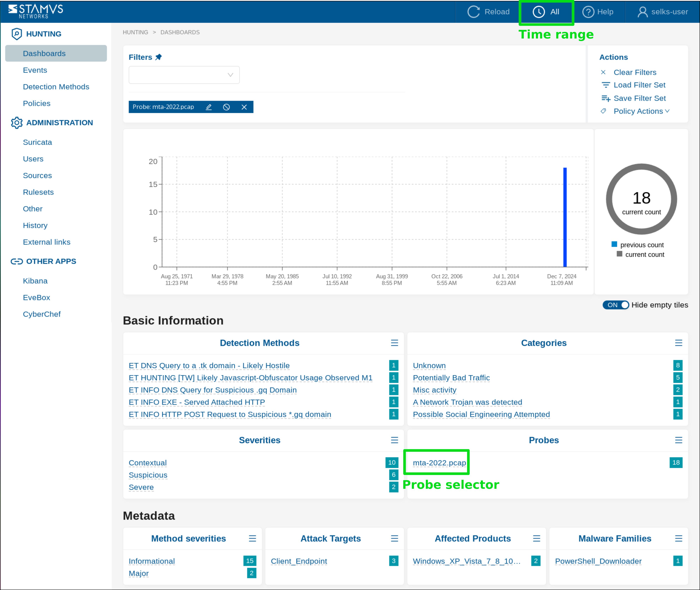Click Clear Filters action

pyautogui.click(x=634, y=72)
